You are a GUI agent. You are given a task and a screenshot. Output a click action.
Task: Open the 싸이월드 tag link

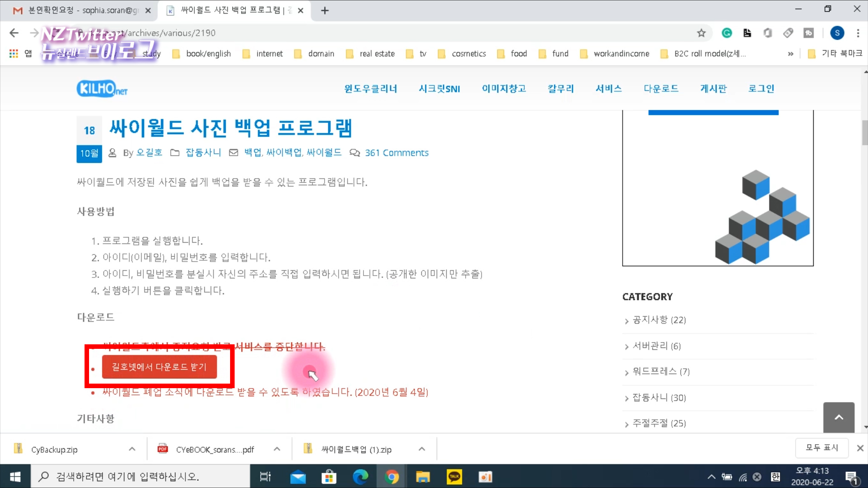tap(324, 153)
